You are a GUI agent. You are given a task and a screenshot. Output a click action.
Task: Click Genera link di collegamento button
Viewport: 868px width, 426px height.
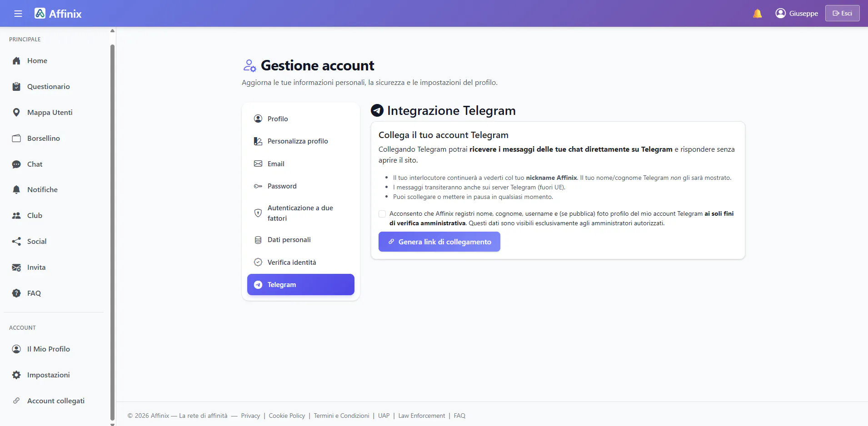coord(439,242)
